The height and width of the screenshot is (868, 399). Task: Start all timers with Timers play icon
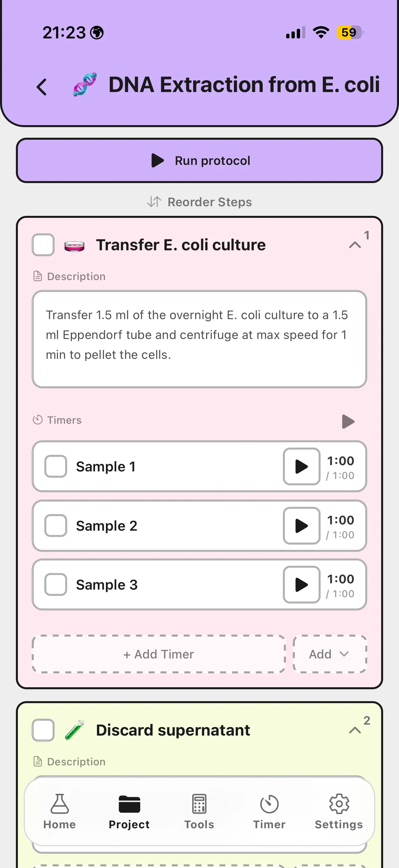click(348, 421)
